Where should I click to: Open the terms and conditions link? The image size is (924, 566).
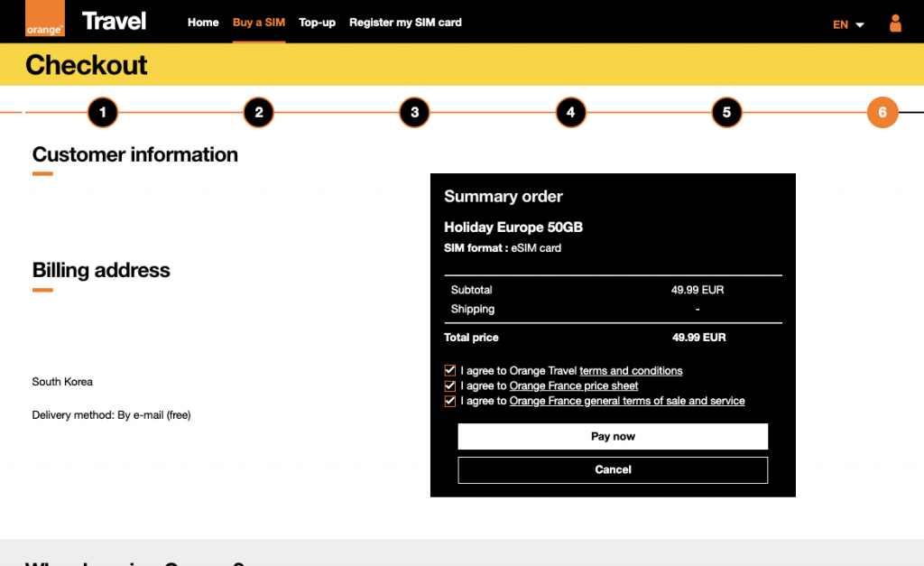pyautogui.click(x=631, y=371)
